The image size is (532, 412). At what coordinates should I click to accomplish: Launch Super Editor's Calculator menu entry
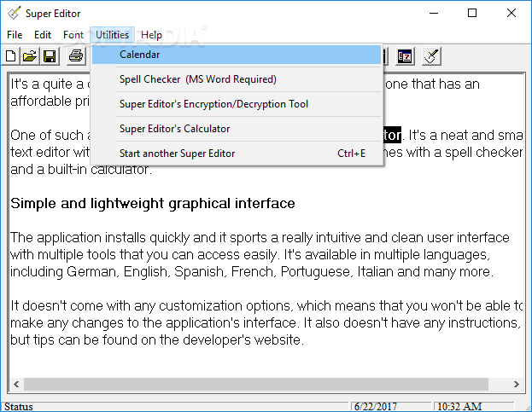[x=237, y=129]
